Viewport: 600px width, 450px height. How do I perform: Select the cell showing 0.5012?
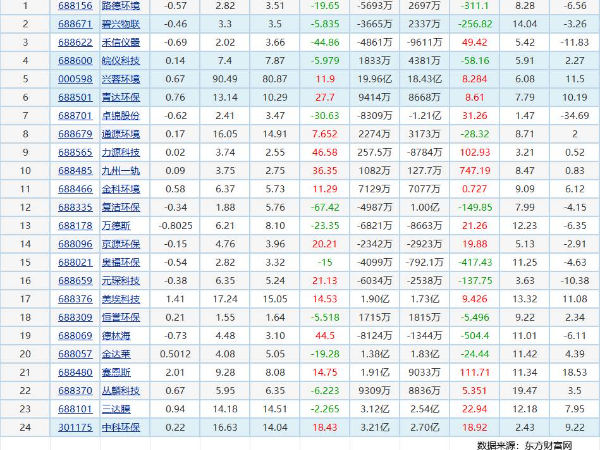coord(175,354)
